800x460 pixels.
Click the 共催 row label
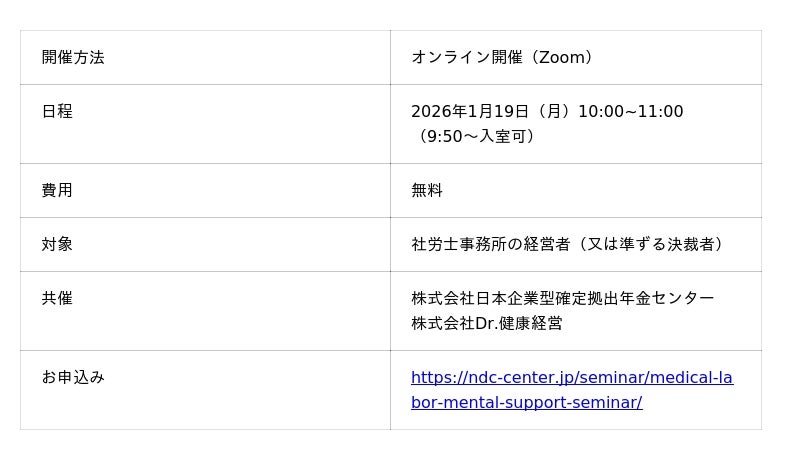tap(57, 299)
